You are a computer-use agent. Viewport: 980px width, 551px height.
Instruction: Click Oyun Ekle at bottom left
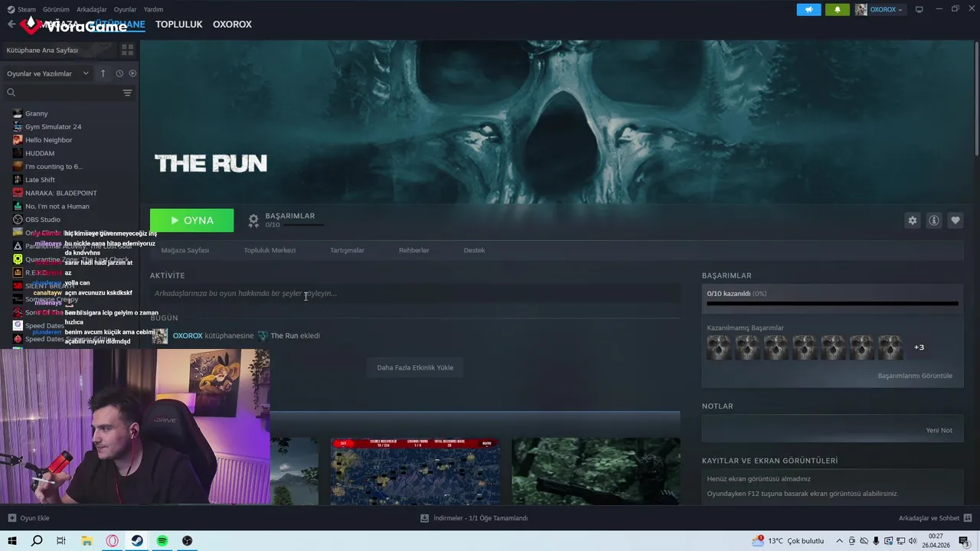(29, 518)
